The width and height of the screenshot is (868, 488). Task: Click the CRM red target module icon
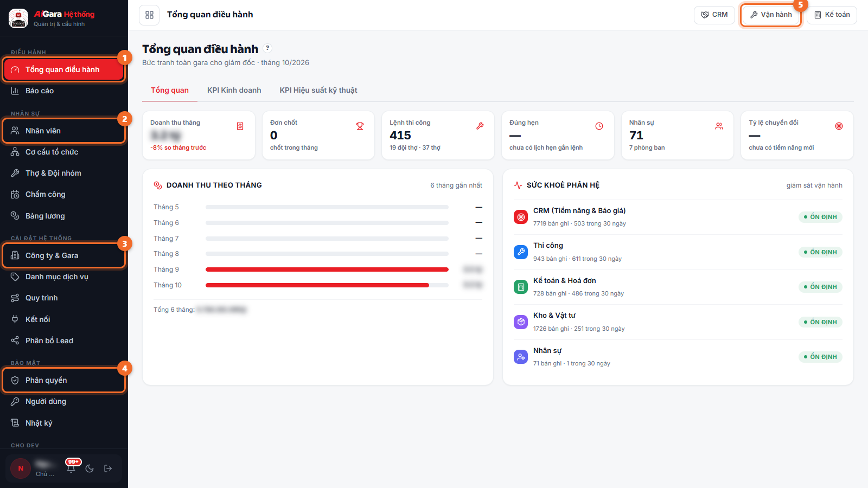(x=521, y=217)
